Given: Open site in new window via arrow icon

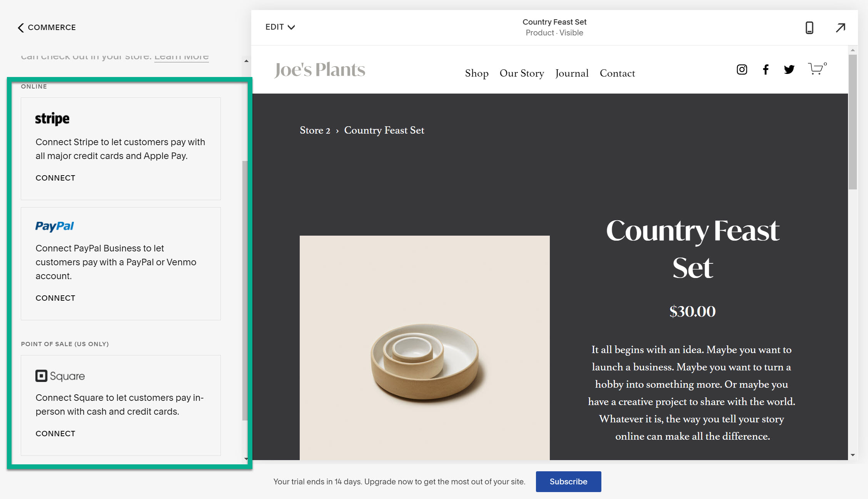Looking at the screenshot, I should click(840, 28).
